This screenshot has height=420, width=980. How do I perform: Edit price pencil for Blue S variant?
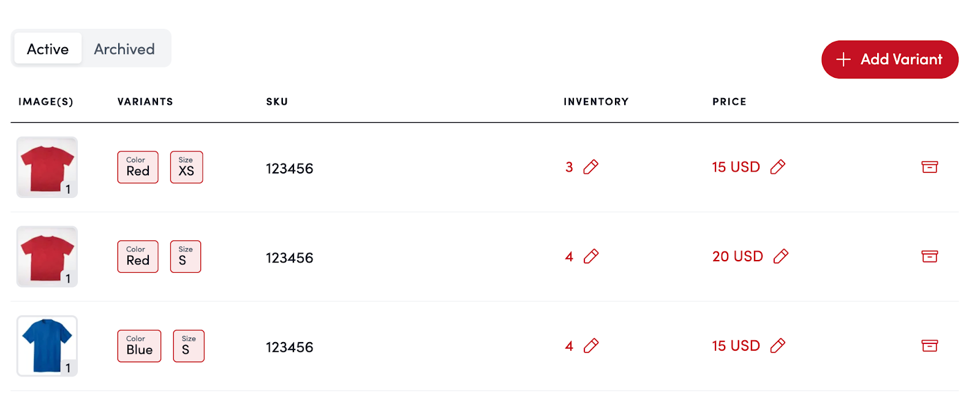pos(778,346)
